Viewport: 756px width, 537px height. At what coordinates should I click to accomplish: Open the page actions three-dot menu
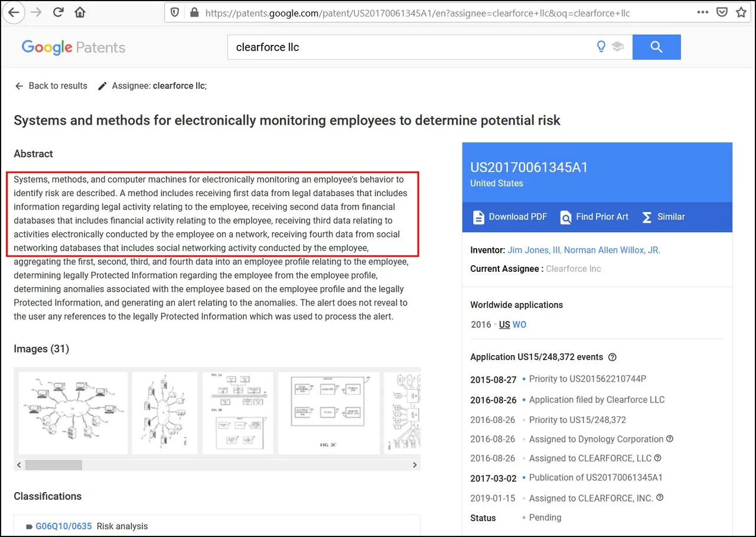click(x=703, y=12)
